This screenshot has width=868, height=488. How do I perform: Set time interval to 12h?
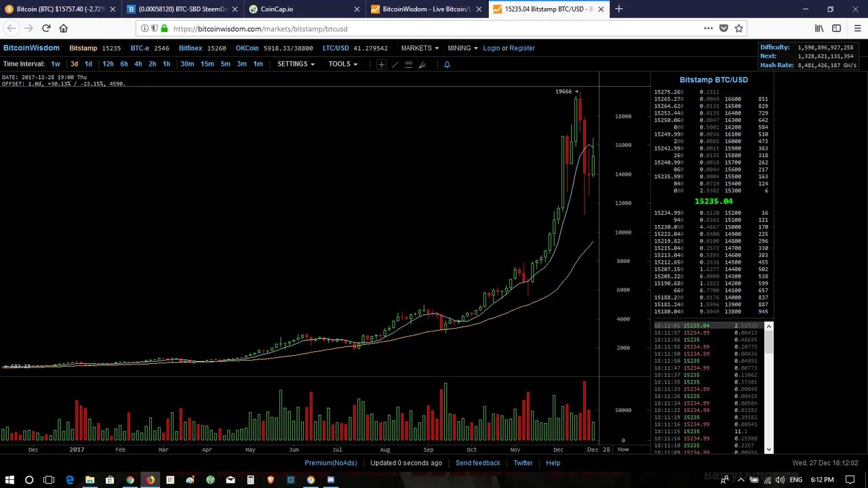(108, 64)
